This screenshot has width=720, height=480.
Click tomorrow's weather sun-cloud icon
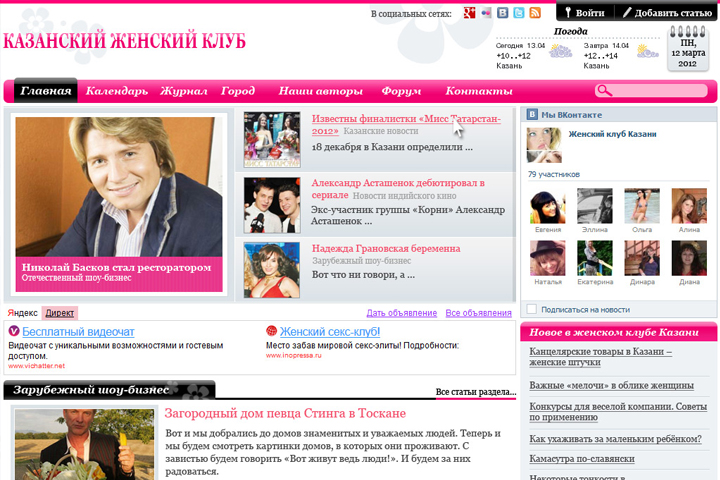point(647,51)
